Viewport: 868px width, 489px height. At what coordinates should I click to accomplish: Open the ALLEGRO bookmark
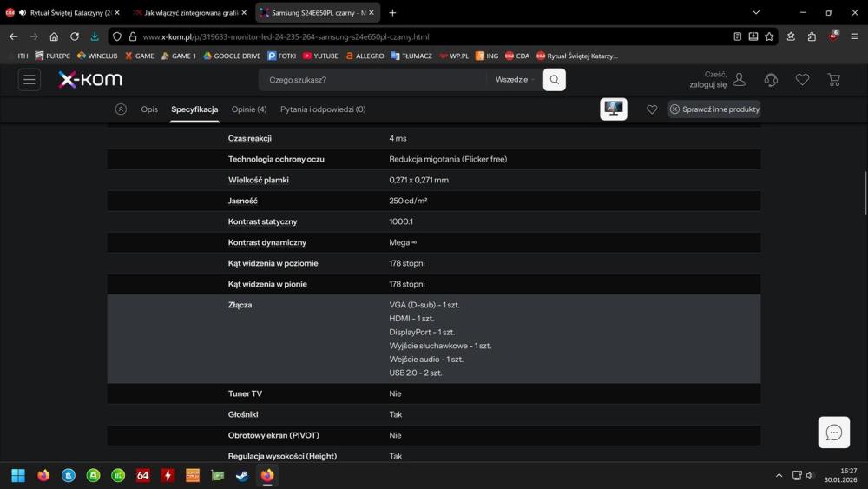tap(365, 56)
